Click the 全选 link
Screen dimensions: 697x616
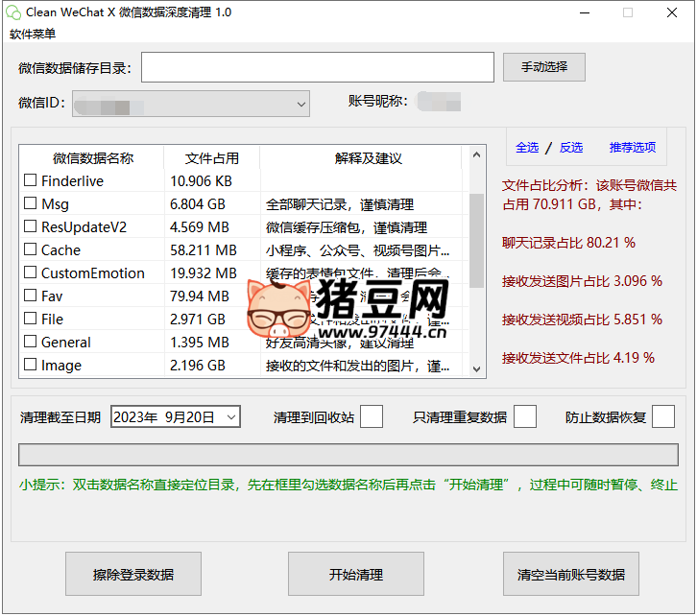pyautogui.click(x=527, y=147)
